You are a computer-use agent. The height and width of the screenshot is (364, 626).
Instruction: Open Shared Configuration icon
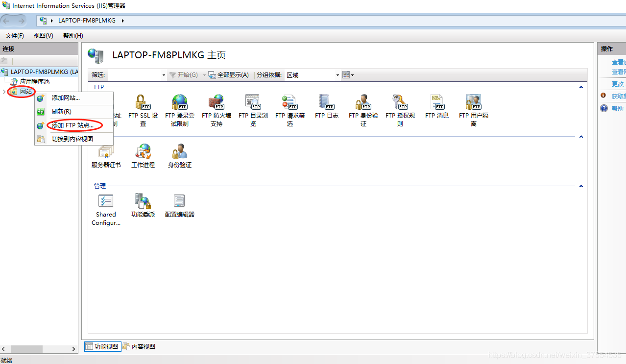click(106, 209)
